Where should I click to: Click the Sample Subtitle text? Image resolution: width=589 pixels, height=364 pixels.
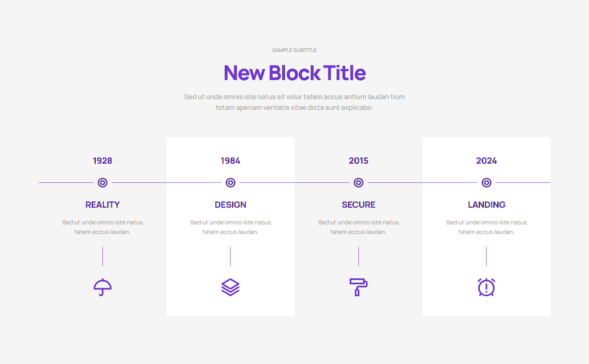[294, 50]
